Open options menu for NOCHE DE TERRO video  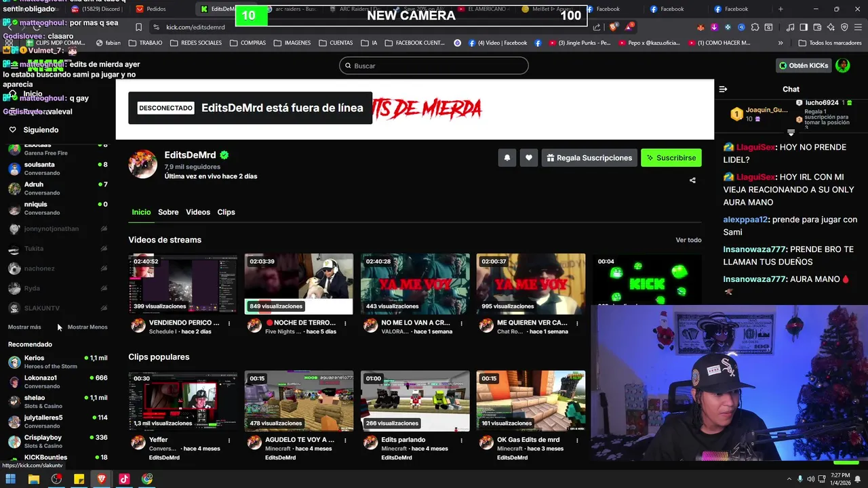click(345, 323)
